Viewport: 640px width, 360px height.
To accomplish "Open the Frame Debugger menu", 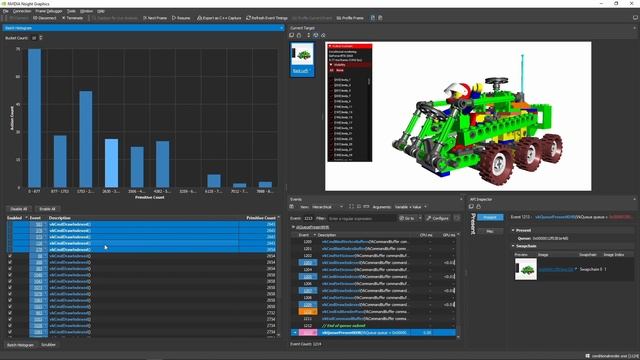I will (x=49, y=11).
